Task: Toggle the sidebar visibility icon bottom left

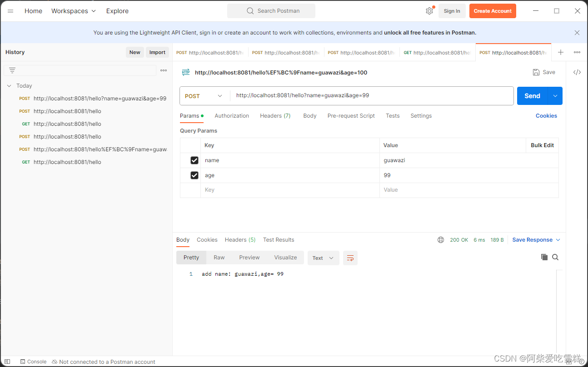Action: (7, 361)
